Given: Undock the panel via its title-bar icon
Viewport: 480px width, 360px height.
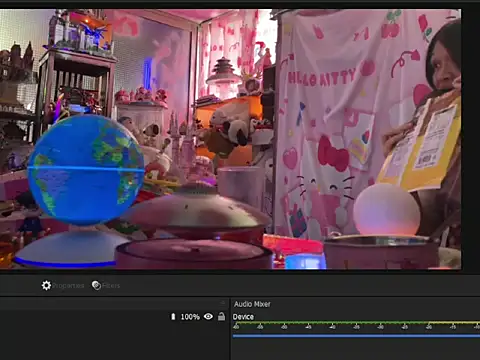Looking at the screenshot, I should pos(223,303).
